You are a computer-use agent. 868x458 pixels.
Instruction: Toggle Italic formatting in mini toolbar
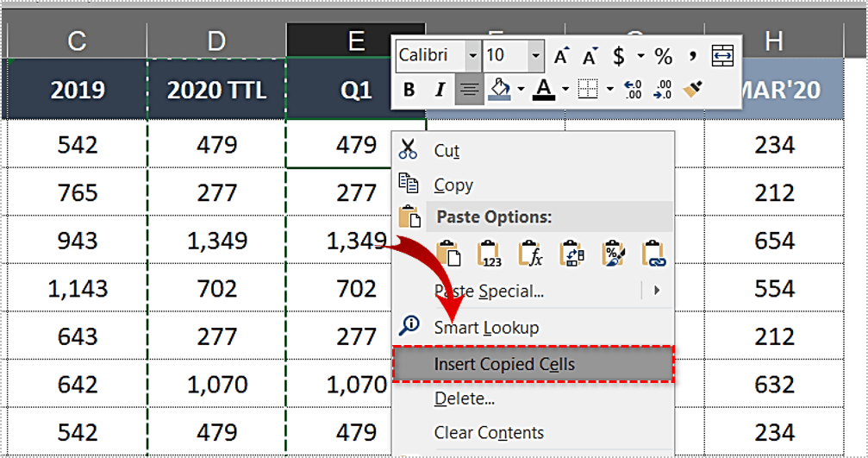tap(440, 89)
